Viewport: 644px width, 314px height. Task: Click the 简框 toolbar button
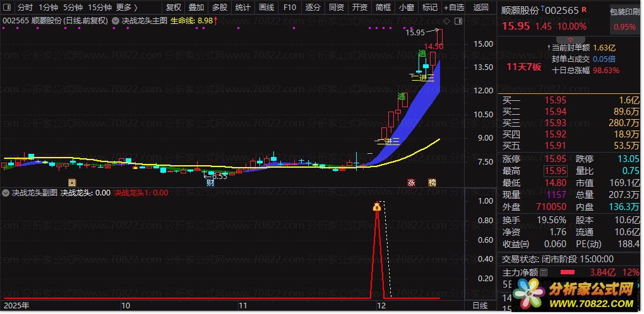point(383,8)
